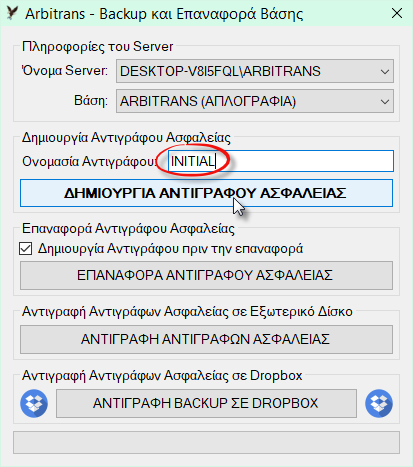Close the Arbitrans backup window
The height and width of the screenshot is (467, 413).
pyautogui.click(x=397, y=13)
